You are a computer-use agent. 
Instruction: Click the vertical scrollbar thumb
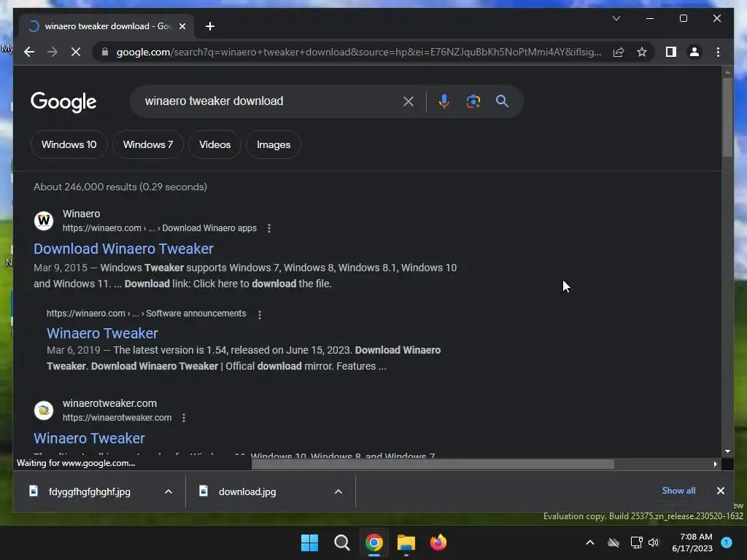click(727, 117)
